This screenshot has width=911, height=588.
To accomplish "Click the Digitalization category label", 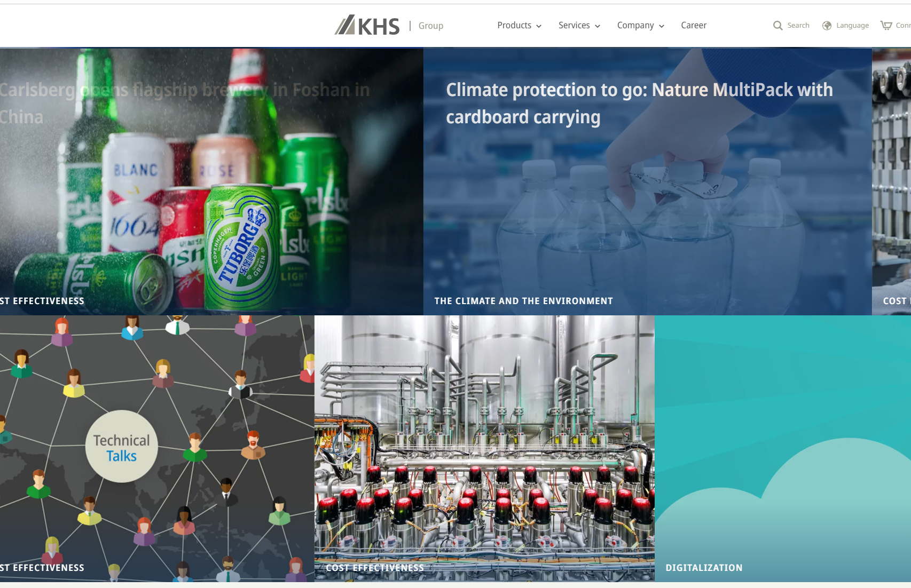I will point(703,568).
